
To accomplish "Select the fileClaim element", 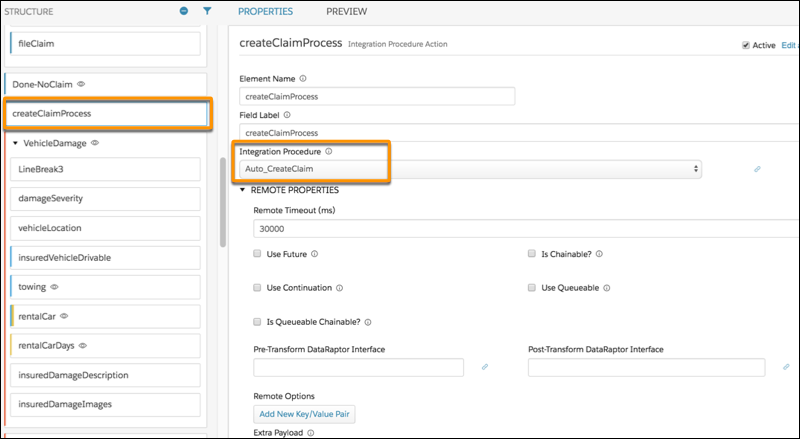I will coord(105,44).
